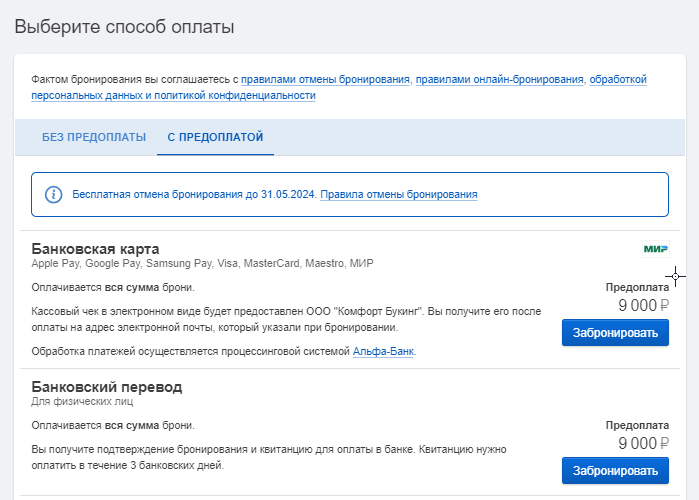The width and height of the screenshot is (699, 500).
Task: Click the Для физических лиц subtitle
Action: [x=82, y=402]
